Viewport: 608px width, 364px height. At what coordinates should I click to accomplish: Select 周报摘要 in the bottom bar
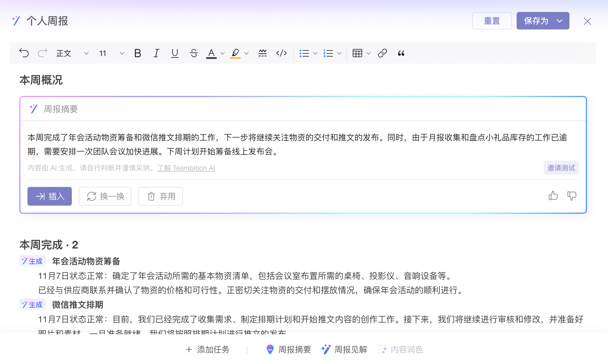coord(295,349)
